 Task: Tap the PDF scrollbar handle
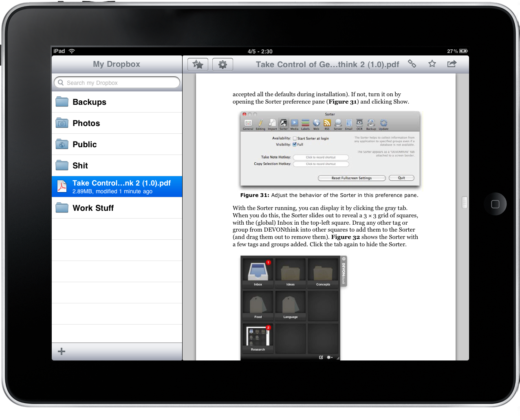(x=464, y=202)
